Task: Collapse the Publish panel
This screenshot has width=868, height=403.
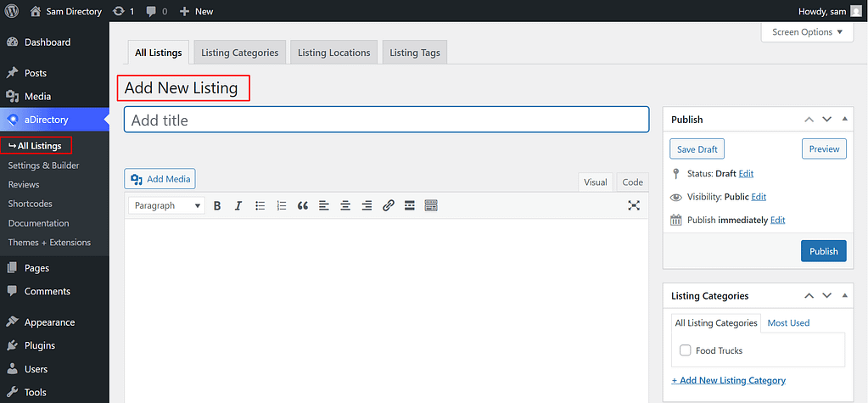Action: point(844,120)
